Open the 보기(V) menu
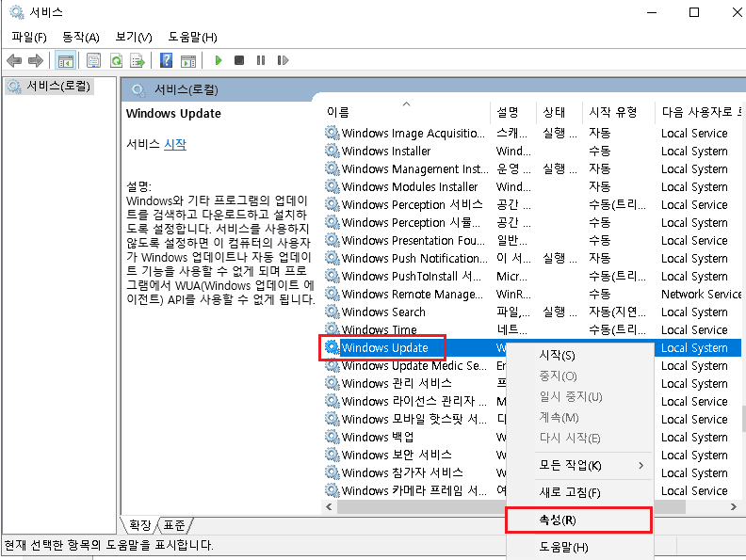746x560 pixels. (x=134, y=37)
